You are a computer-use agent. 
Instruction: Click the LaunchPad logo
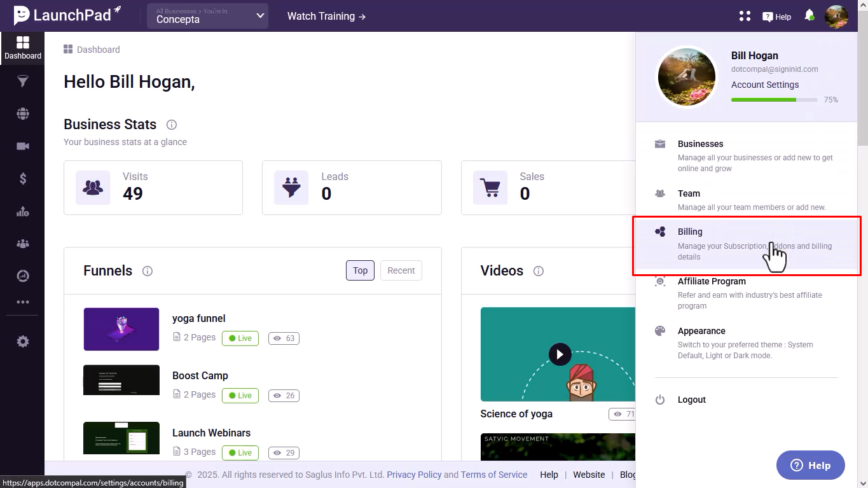pyautogui.click(x=67, y=15)
